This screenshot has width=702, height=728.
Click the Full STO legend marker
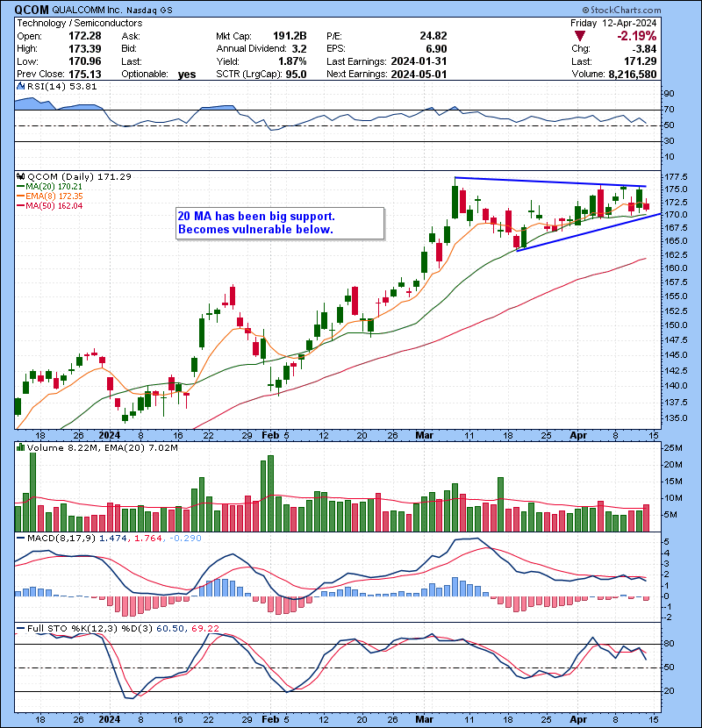pyautogui.click(x=18, y=627)
